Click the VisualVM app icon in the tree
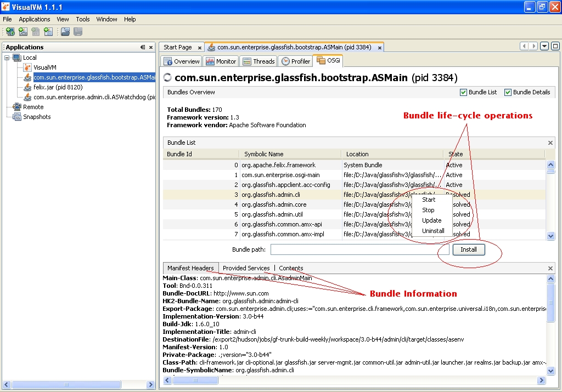The width and height of the screenshot is (562, 392). tap(27, 67)
